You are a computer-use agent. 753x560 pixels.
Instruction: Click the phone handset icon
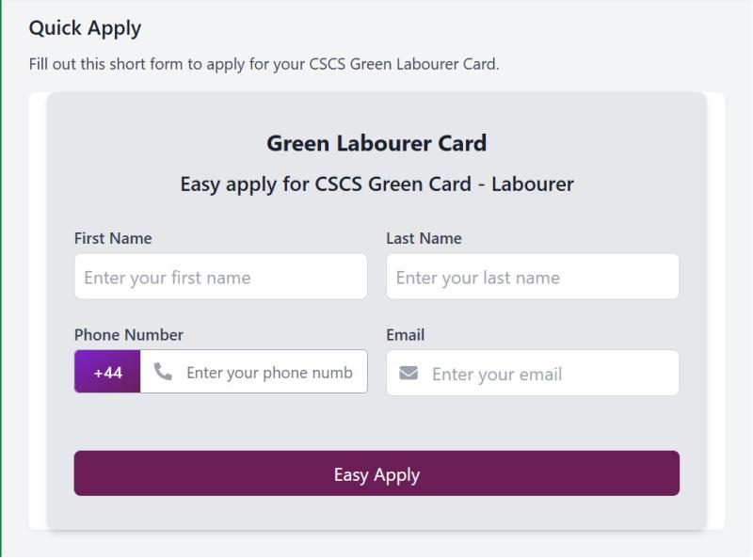pos(163,373)
